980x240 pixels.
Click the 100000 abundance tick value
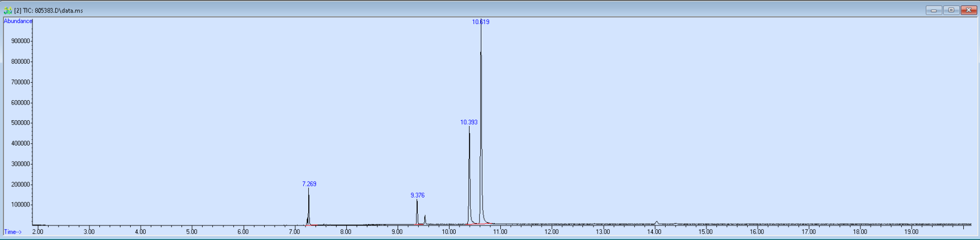coord(20,205)
